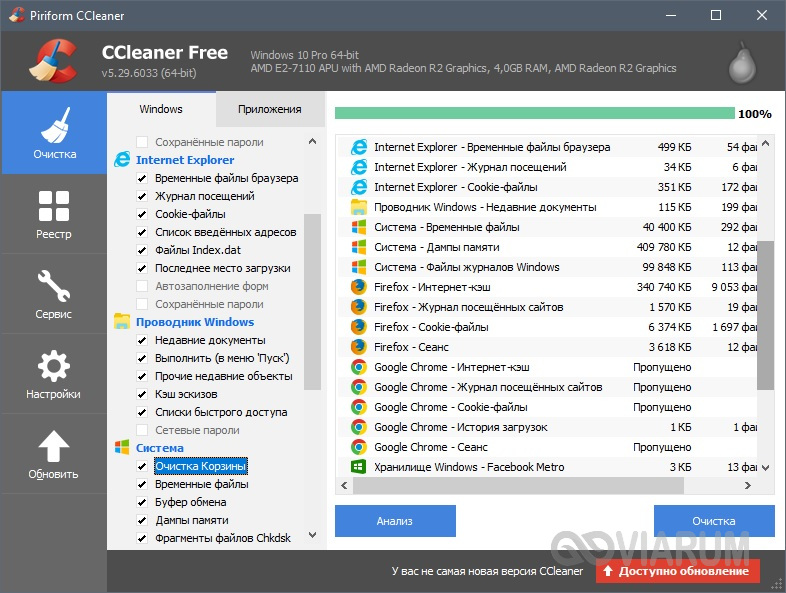The height and width of the screenshot is (593, 786).
Task: Click the CCleaner logo in header
Action: pyautogui.click(x=54, y=61)
